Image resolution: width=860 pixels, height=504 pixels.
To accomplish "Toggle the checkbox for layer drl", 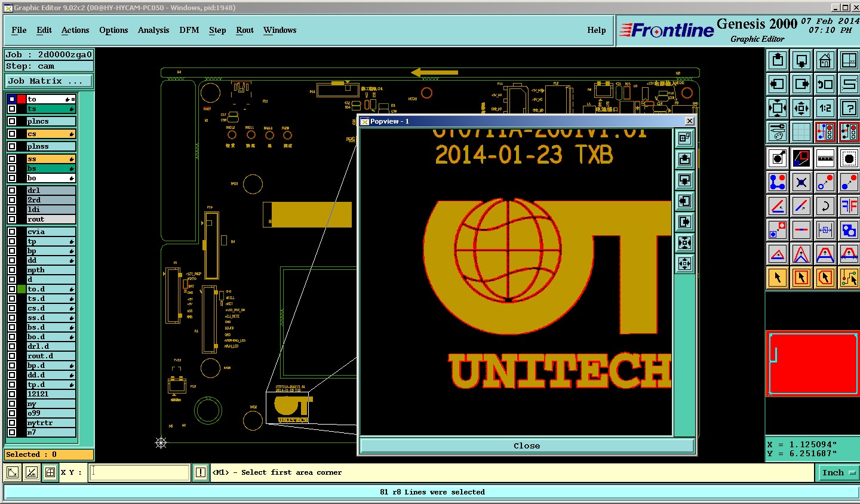I will (12, 190).
